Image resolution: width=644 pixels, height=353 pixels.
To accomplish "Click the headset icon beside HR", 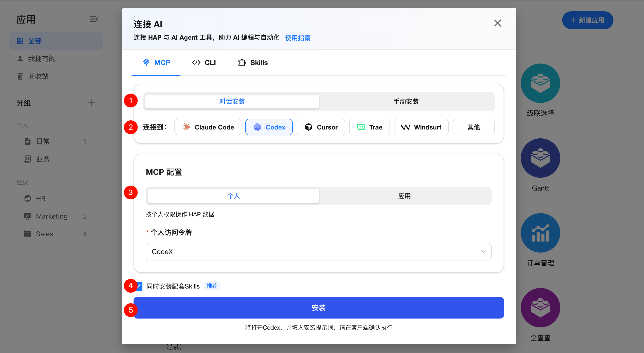I will click(x=28, y=198).
